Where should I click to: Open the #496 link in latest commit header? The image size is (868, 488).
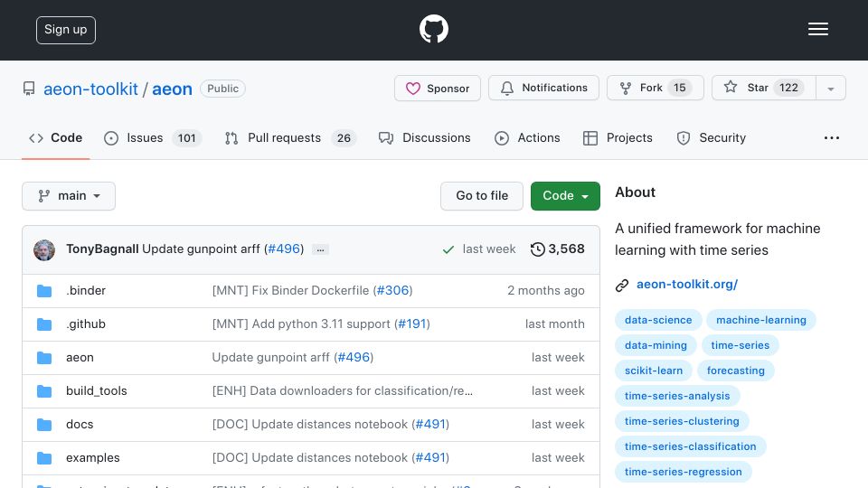(284, 249)
